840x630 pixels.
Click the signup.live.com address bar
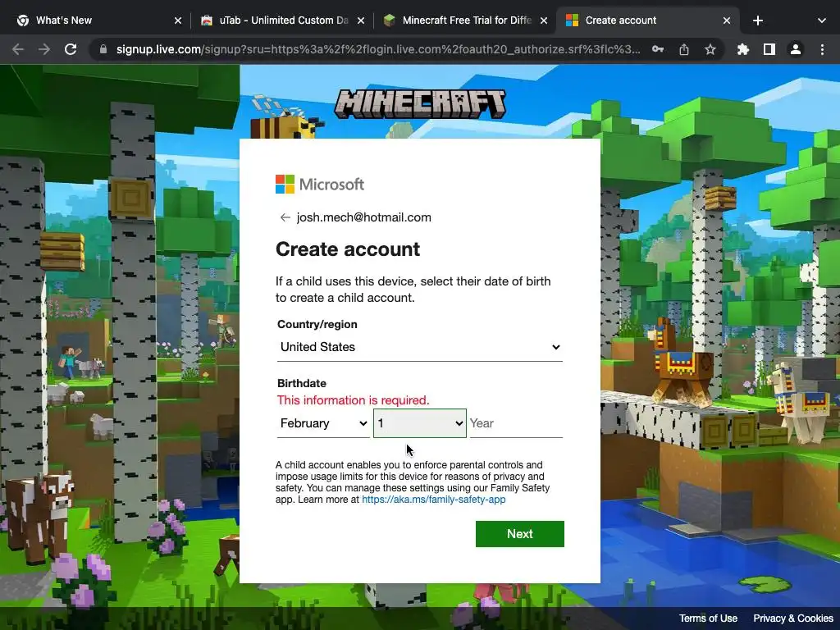point(377,49)
